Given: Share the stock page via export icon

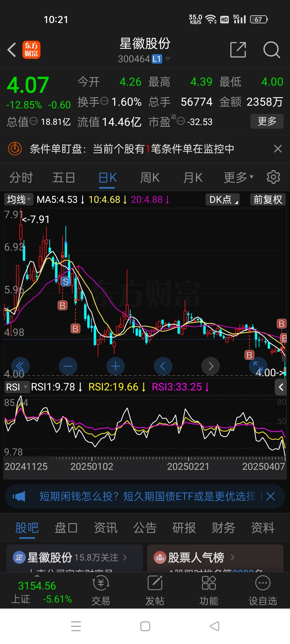Looking at the screenshot, I should pos(238,50).
